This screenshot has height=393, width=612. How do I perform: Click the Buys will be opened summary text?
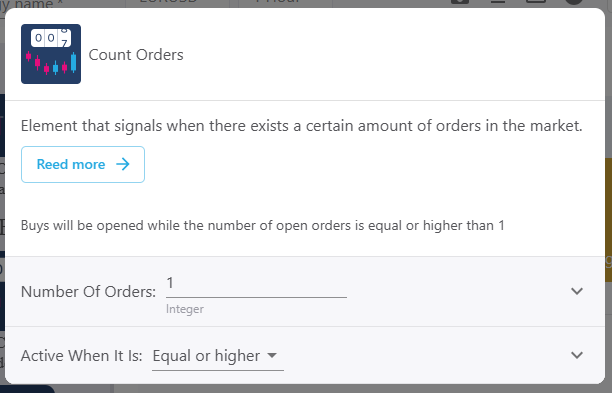[x=263, y=226]
